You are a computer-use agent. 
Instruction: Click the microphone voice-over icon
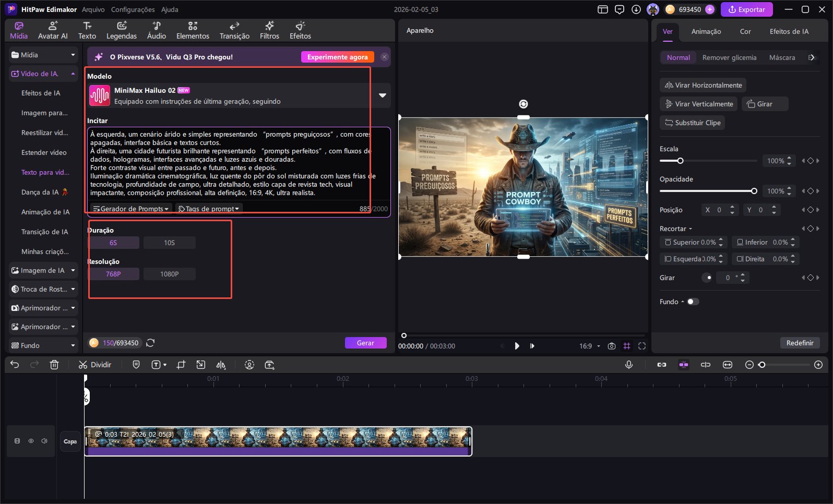coord(629,365)
